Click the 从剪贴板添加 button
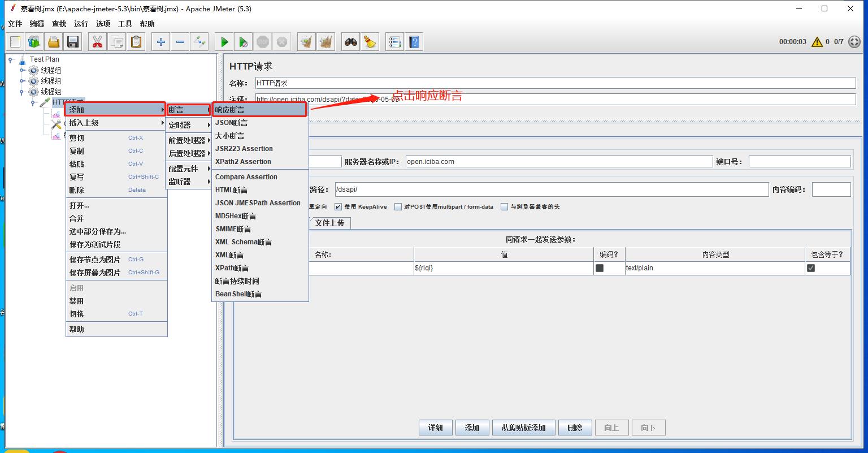Viewport: 868px width, 453px height. tap(524, 428)
